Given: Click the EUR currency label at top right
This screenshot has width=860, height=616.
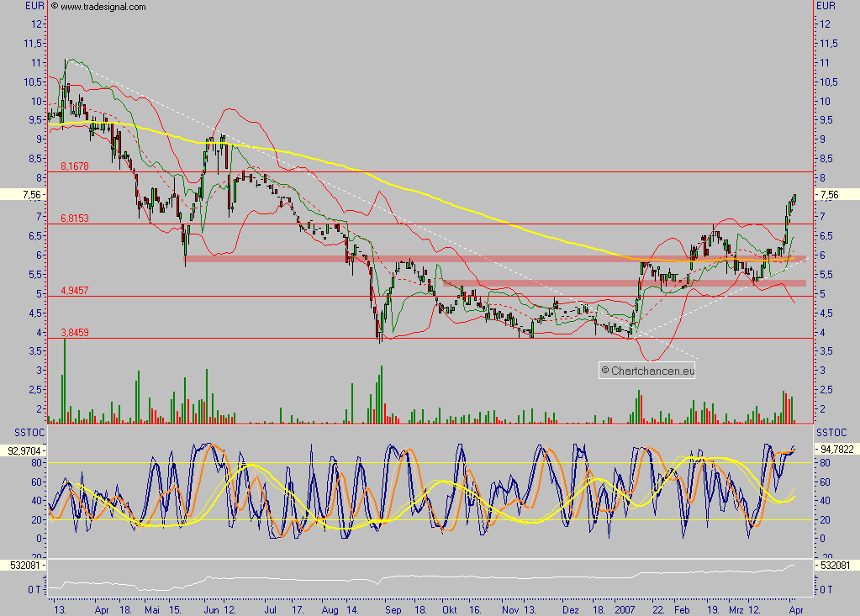Looking at the screenshot, I should coord(825,6).
